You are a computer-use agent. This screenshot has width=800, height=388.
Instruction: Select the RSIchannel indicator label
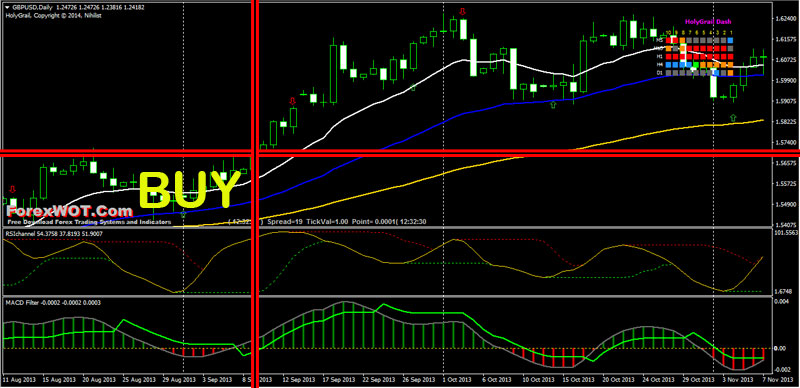click(x=19, y=233)
